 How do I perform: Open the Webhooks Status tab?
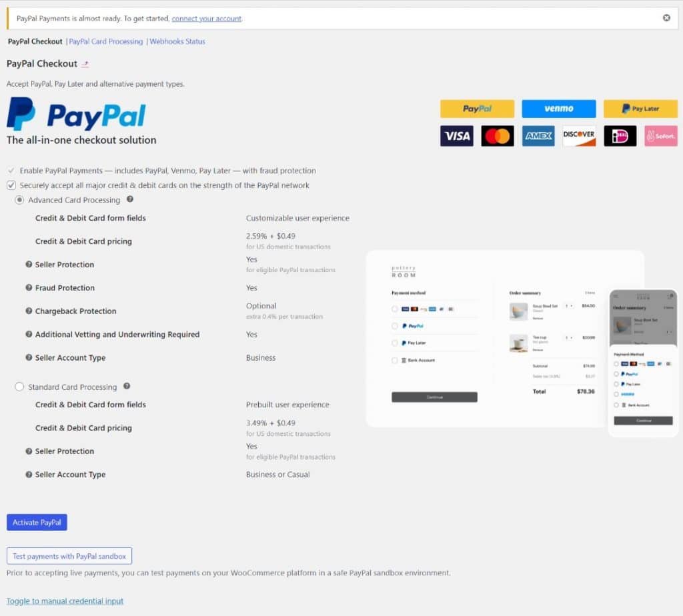(x=177, y=41)
